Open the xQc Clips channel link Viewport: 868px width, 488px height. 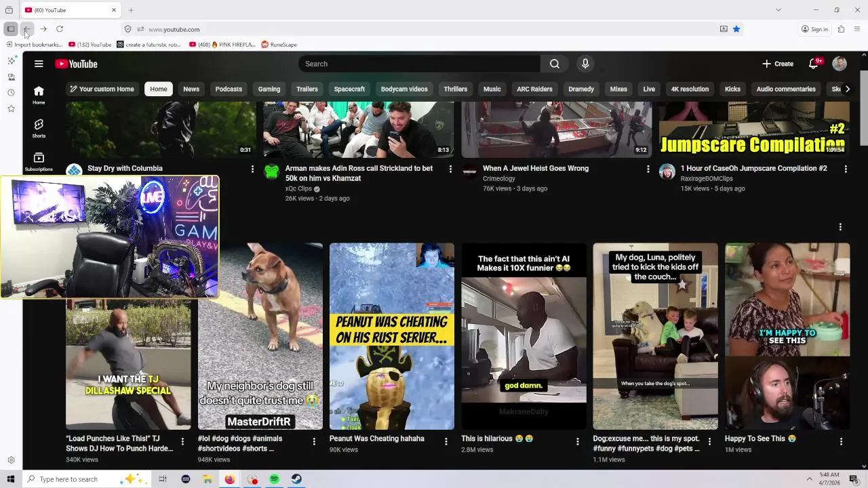(298, 189)
